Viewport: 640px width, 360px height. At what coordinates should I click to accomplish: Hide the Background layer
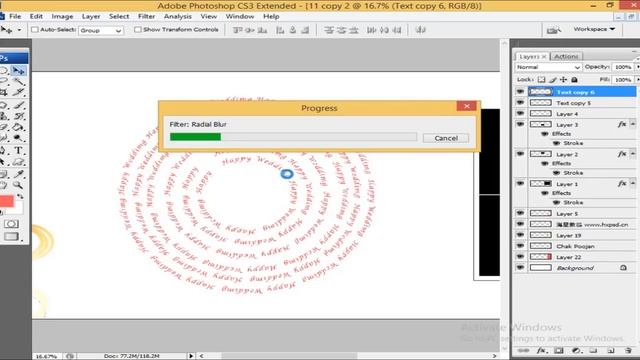click(x=520, y=268)
